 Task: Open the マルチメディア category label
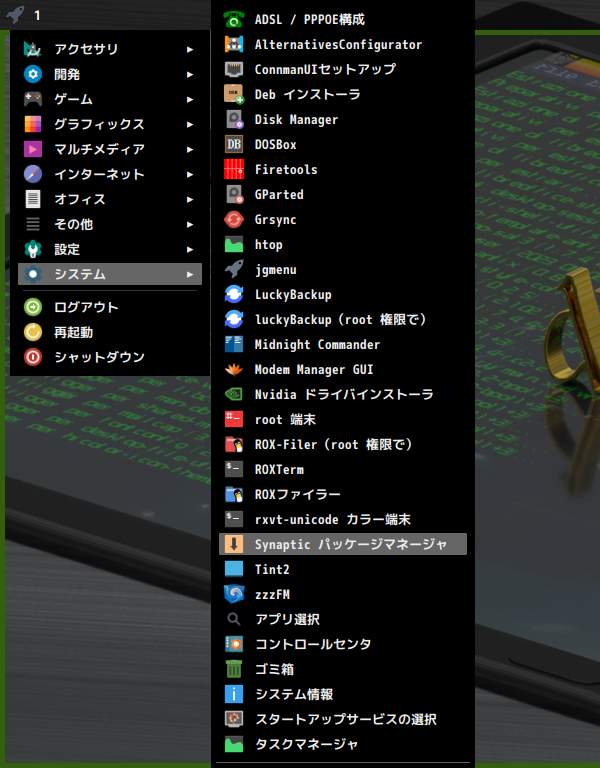pos(99,149)
